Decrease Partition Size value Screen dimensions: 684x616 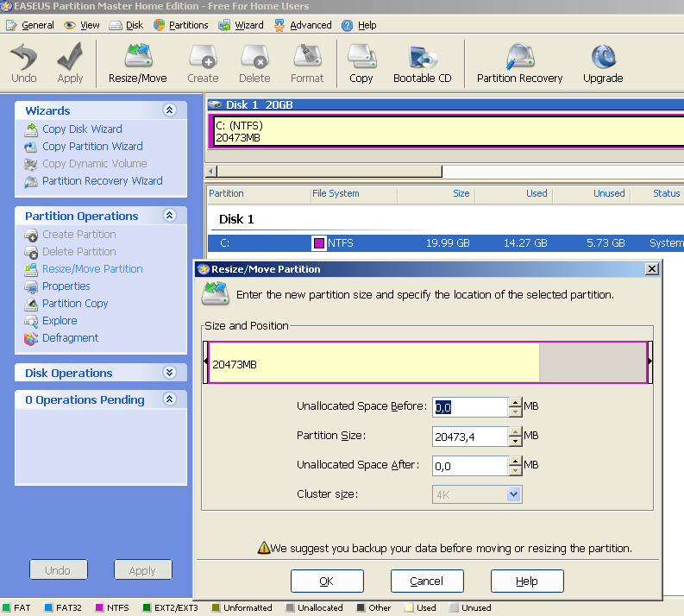click(516, 442)
